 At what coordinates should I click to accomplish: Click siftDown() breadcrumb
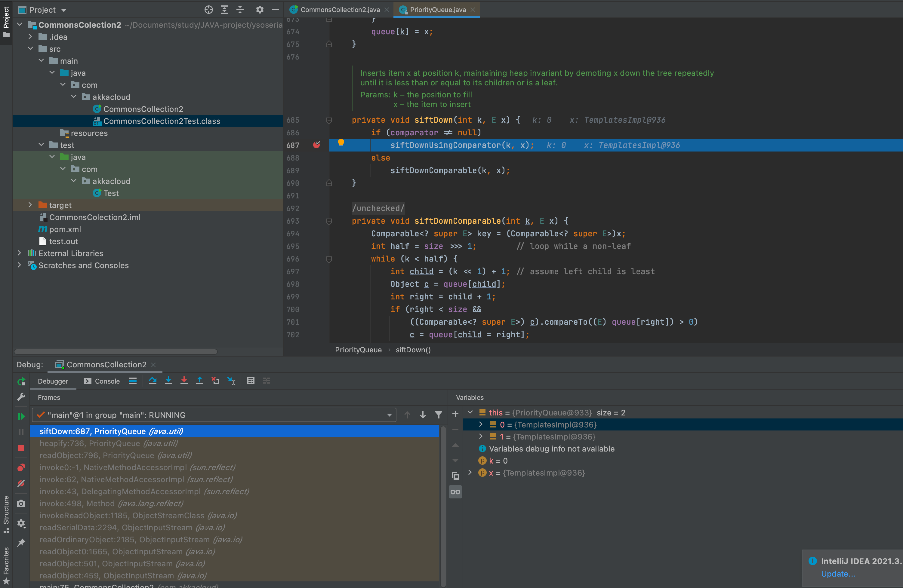(x=413, y=350)
